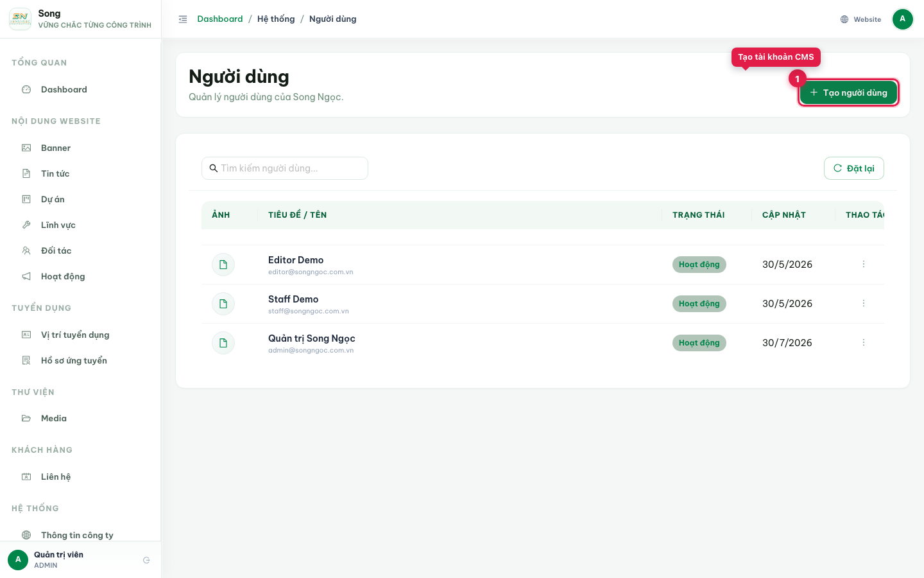Click the logout icon beside Quản trị viên
The height and width of the screenshot is (578, 924).
(x=146, y=560)
